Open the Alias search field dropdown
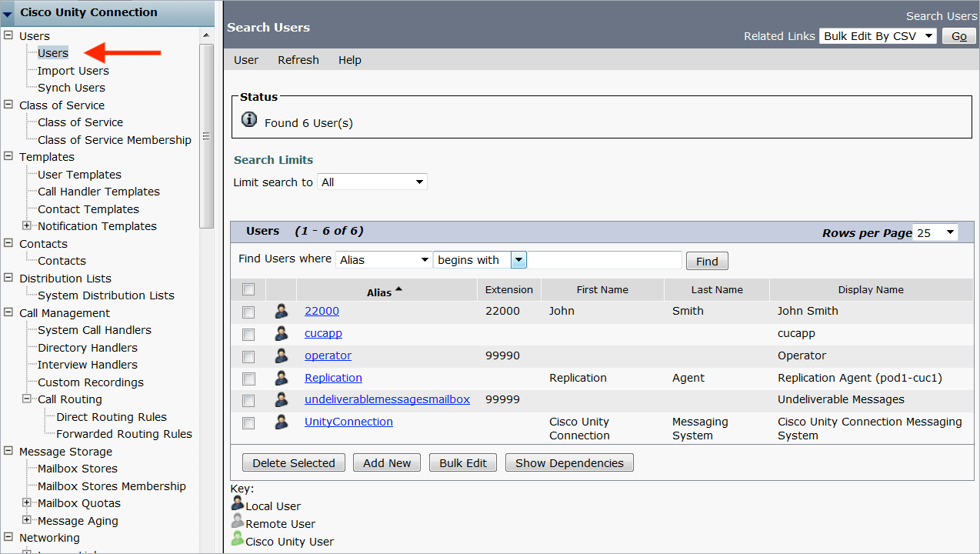980x554 pixels. pos(384,260)
